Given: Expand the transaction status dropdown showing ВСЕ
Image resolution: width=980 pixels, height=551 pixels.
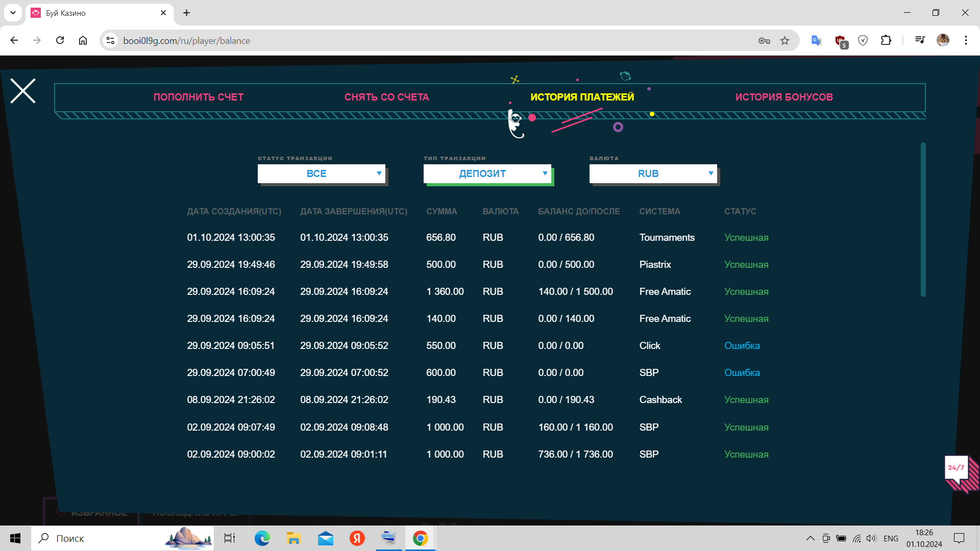Looking at the screenshot, I should (x=322, y=173).
